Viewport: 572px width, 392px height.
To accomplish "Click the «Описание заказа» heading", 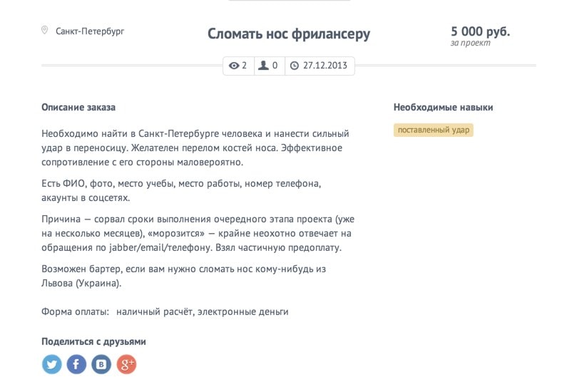I will coord(78,108).
